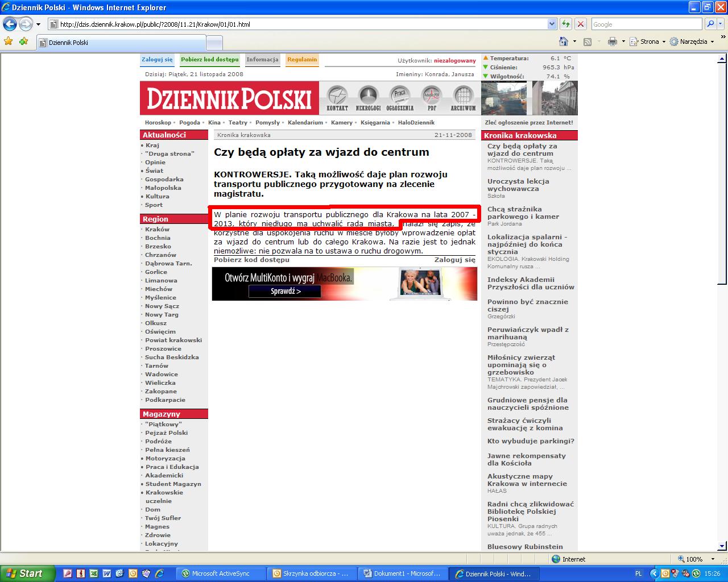Click the Stop loading icon
This screenshot has height=582, width=728.
tap(581, 24)
